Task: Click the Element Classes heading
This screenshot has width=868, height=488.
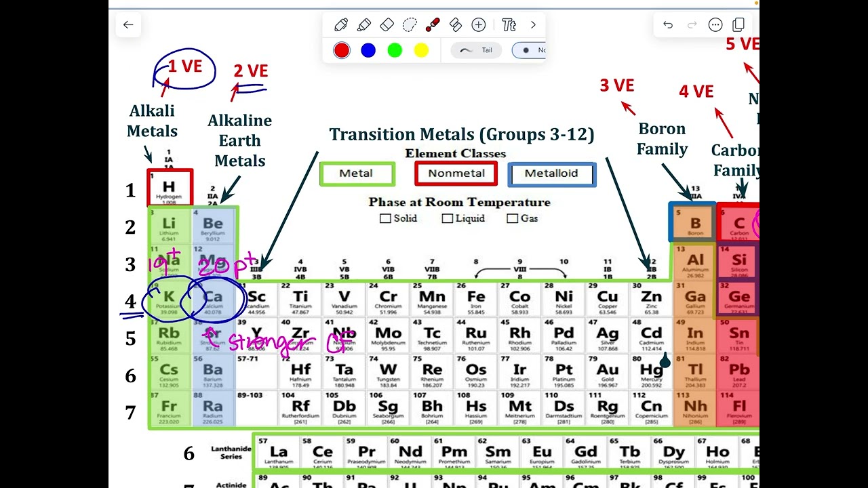Action: 456,153
